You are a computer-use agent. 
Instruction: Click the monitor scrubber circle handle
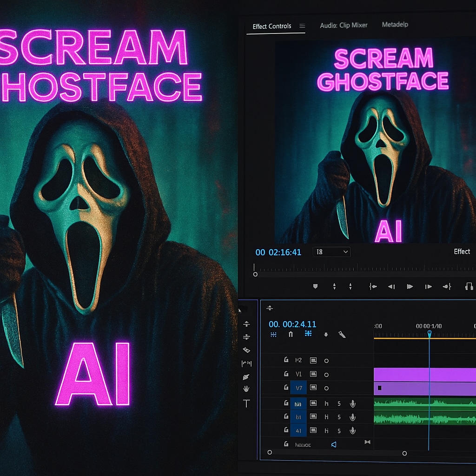coord(255,274)
